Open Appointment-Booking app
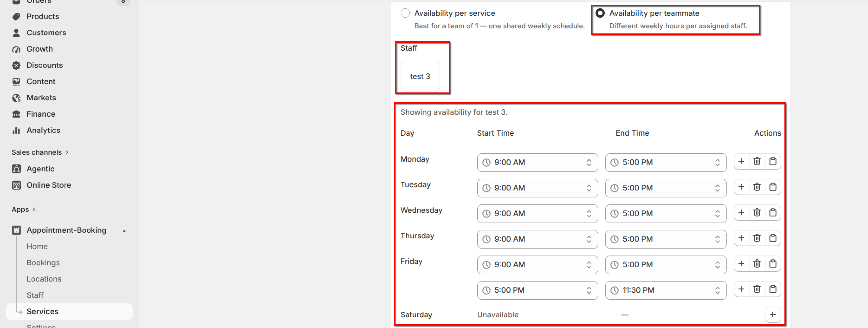 click(x=66, y=231)
